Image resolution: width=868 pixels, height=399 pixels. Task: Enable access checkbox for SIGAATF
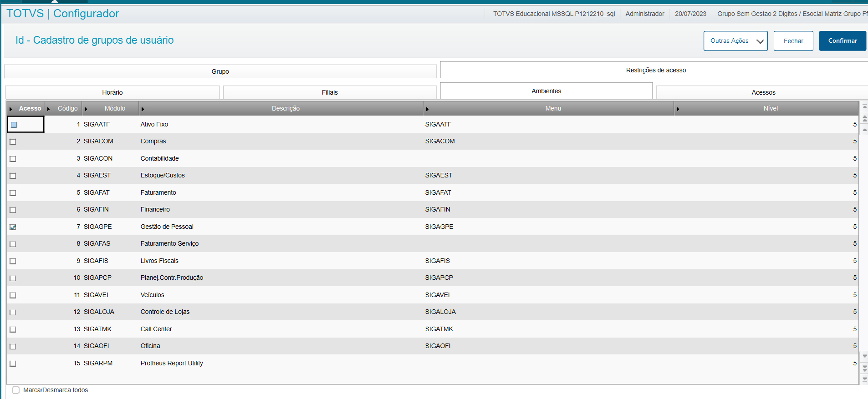[14, 125]
